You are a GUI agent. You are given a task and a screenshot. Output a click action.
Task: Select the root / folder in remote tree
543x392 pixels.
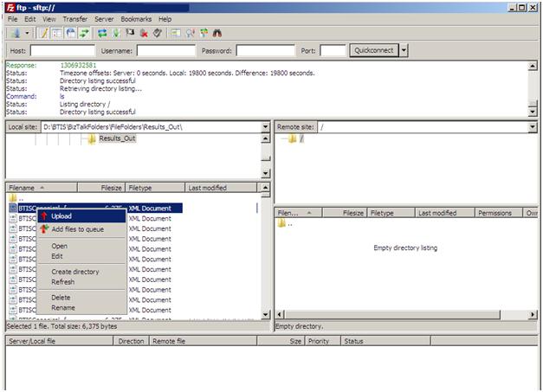click(301, 138)
